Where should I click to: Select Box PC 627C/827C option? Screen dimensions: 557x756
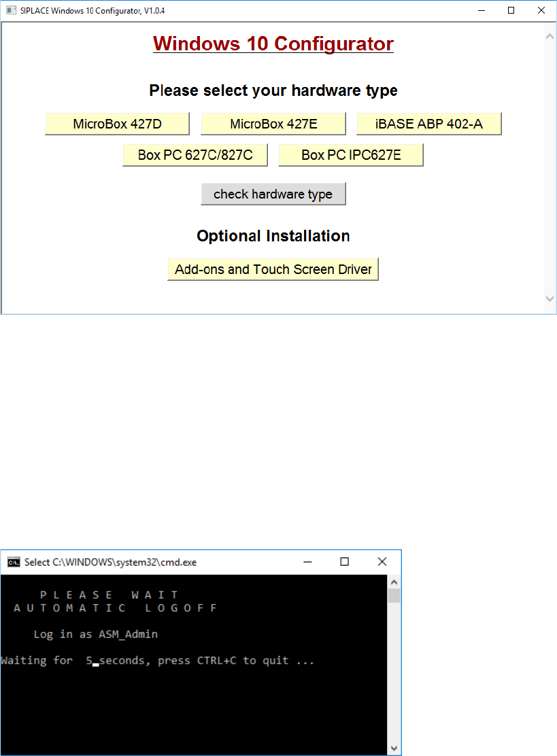click(195, 155)
